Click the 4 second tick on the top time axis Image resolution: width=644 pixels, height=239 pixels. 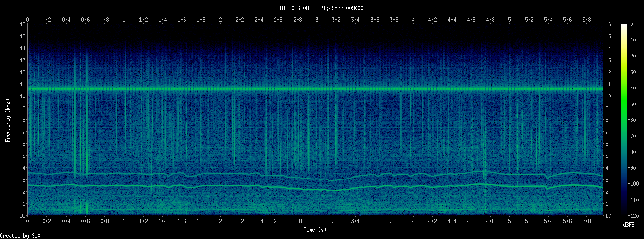coord(413,20)
